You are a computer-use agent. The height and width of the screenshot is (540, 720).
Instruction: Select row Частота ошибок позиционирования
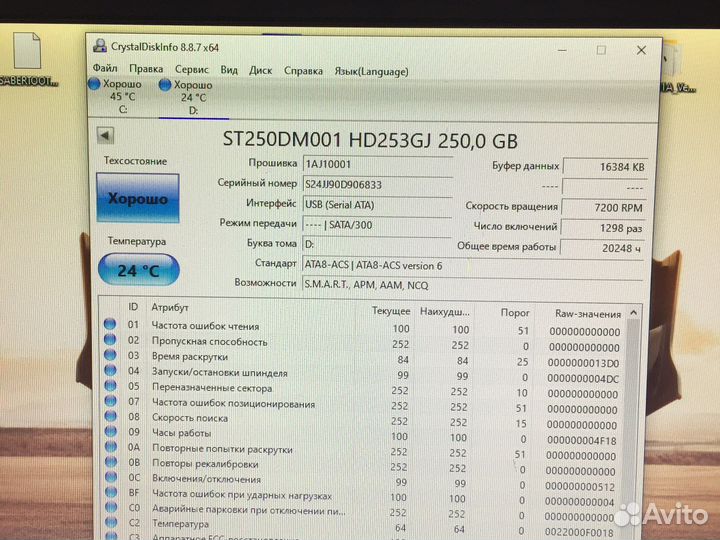(x=363, y=405)
